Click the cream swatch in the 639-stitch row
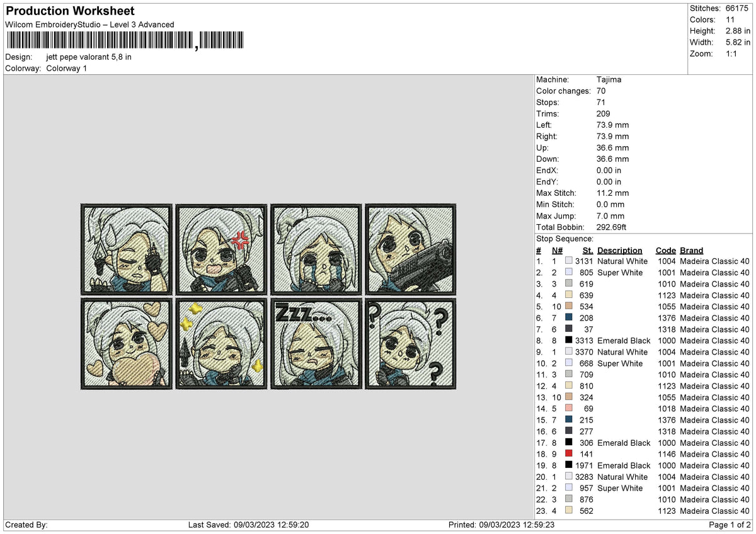Image resolution: width=756 pixels, height=534 pixels. click(x=569, y=295)
